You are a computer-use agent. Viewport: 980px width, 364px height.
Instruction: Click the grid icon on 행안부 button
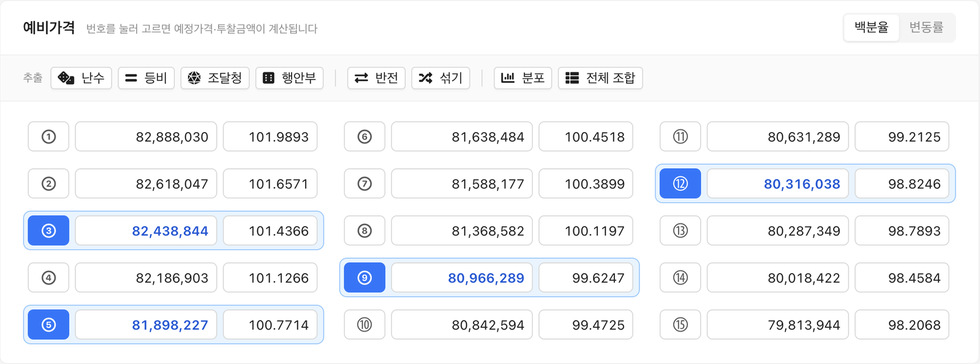(x=268, y=78)
